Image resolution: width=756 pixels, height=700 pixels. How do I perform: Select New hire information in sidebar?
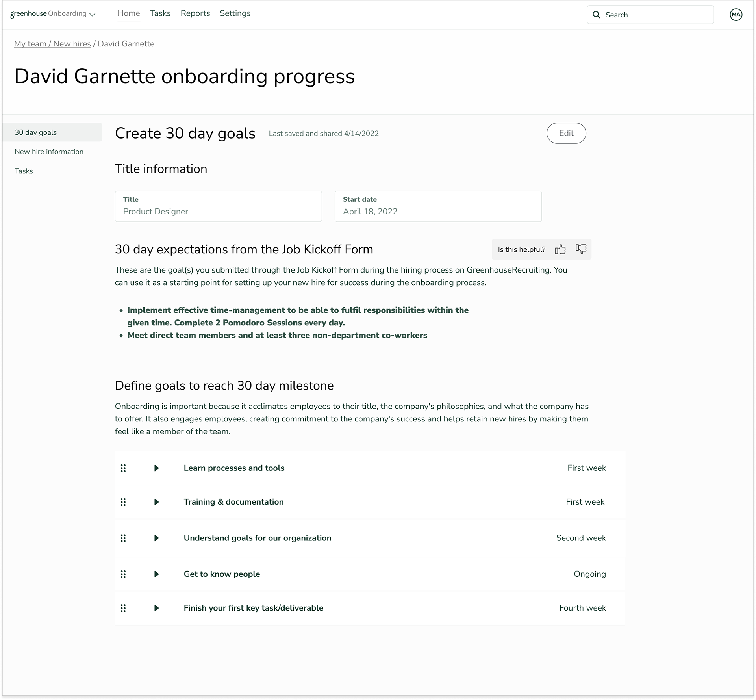[49, 152]
